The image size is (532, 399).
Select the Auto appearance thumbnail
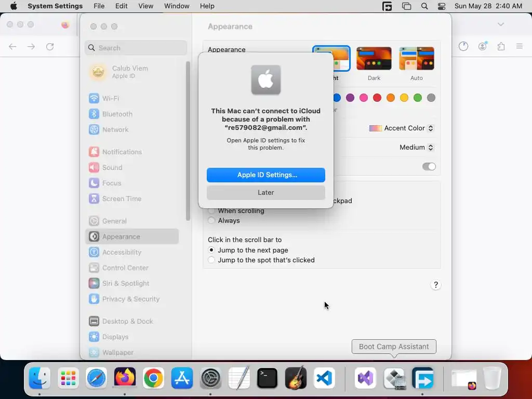[417, 59]
